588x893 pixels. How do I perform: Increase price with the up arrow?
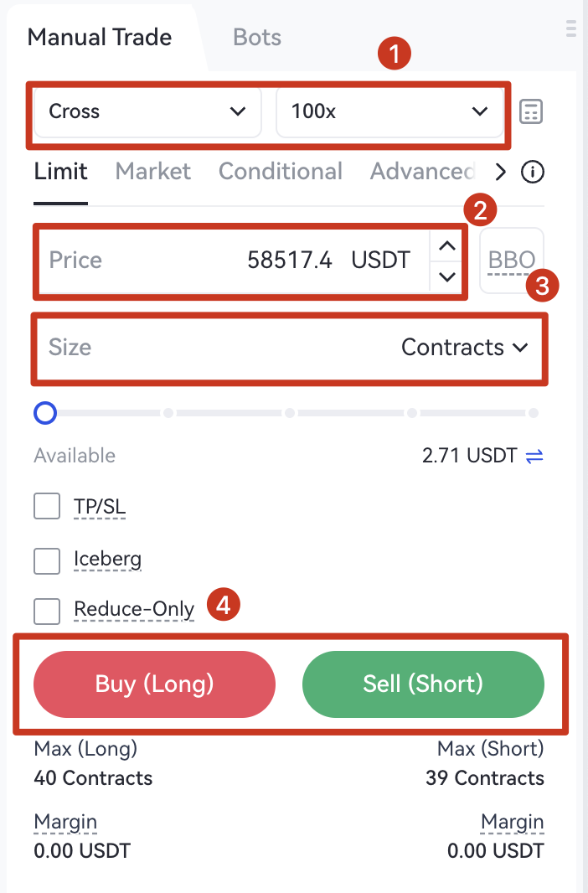click(448, 245)
